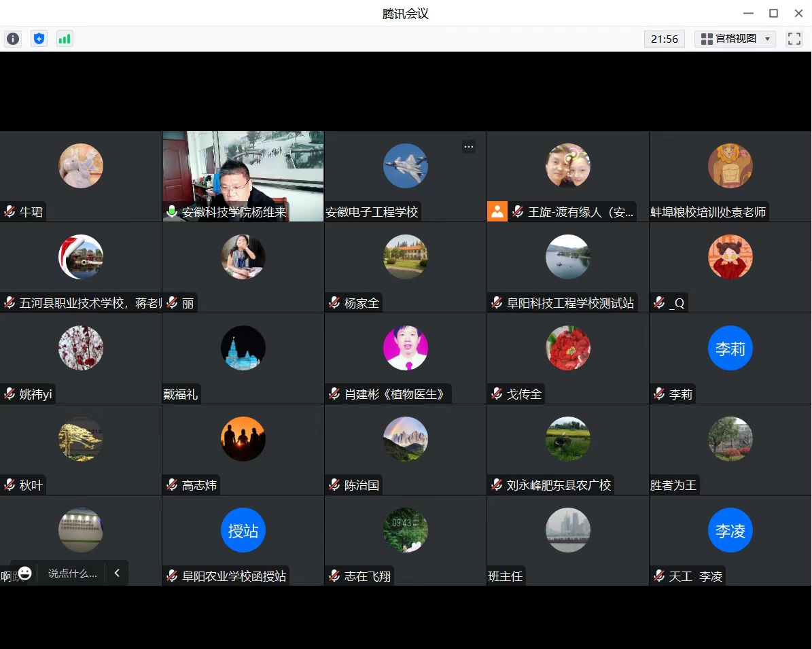
Task: Click the green microphone icon of 安徽科技学院杨维来
Action: pyautogui.click(x=172, y=212)
